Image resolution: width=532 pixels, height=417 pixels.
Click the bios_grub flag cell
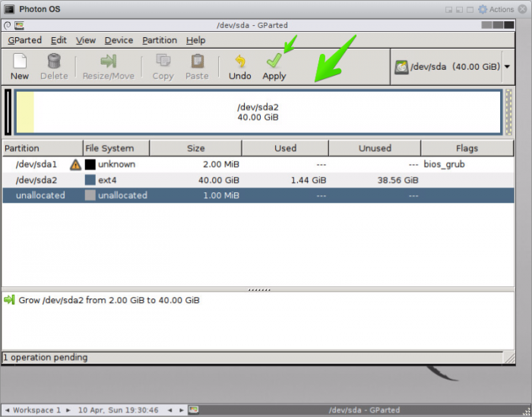pyautogui.click(x=444, y=164)
